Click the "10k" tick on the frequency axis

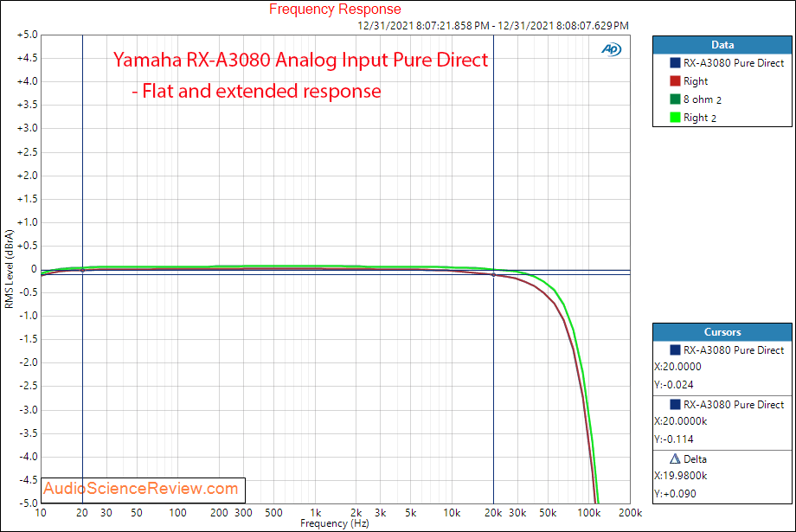coord(452,513)
